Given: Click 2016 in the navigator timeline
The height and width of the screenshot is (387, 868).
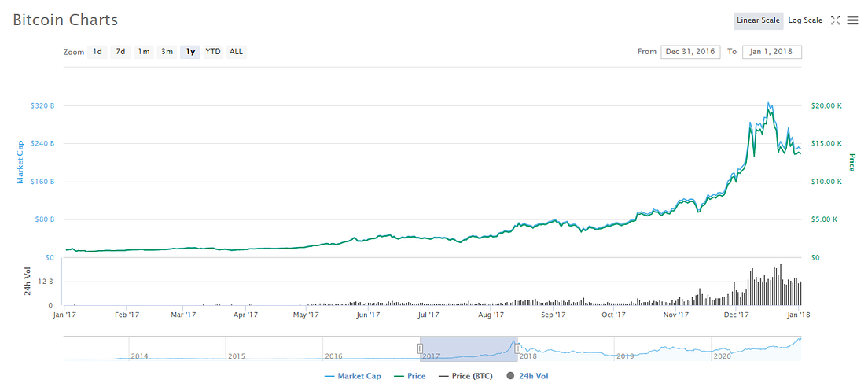Looking at the screenshot, I should 333,356.
